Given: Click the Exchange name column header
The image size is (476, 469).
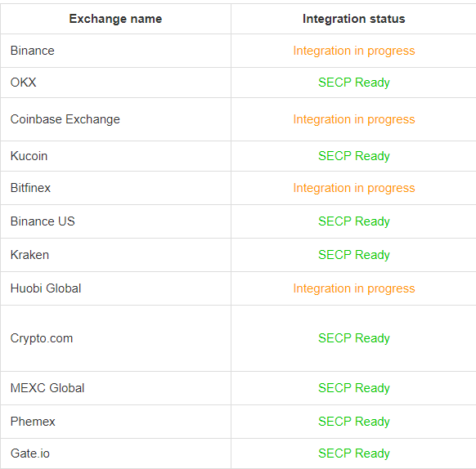Looking at the screenshot, I should (115, 19).
